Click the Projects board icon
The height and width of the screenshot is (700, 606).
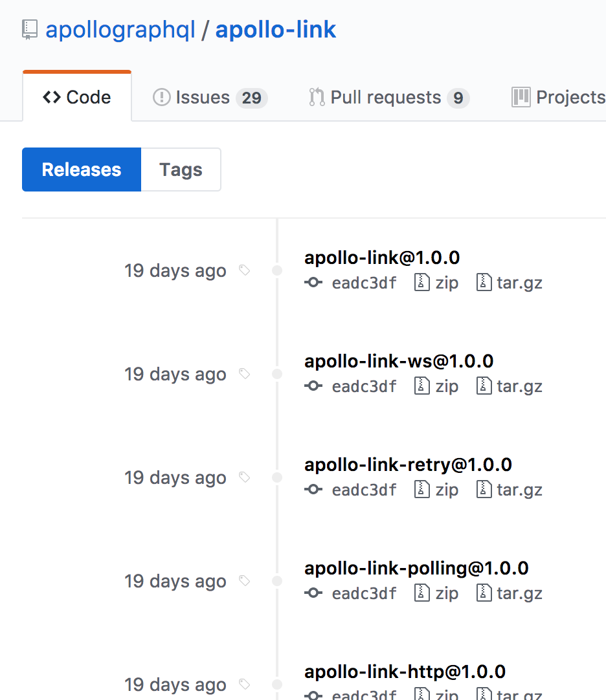coord(522,97)
